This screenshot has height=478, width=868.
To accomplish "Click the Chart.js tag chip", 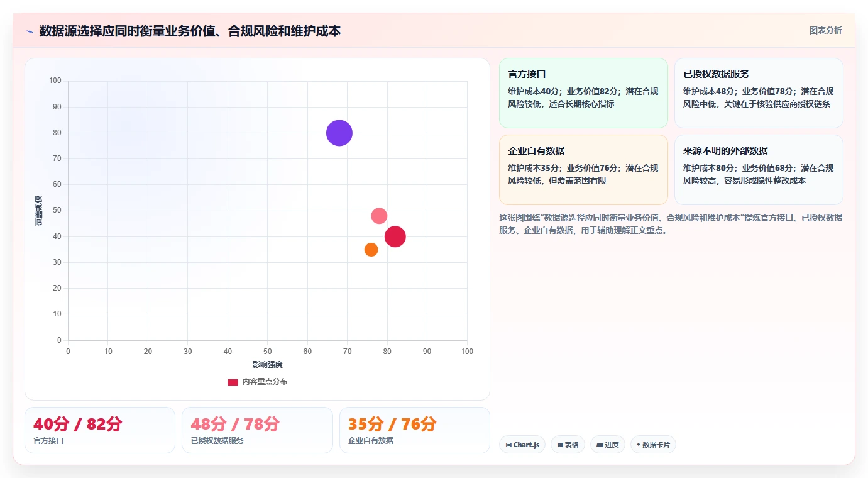I will (x=522, y=445).
